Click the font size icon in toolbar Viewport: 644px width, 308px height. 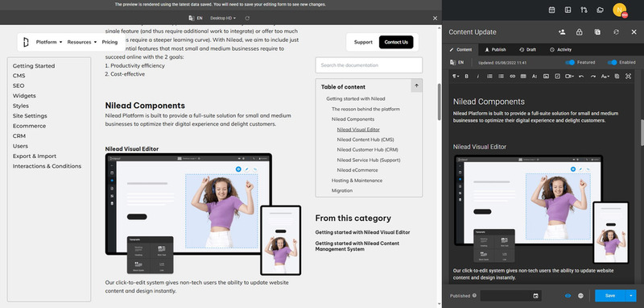[x=535, y=76]
